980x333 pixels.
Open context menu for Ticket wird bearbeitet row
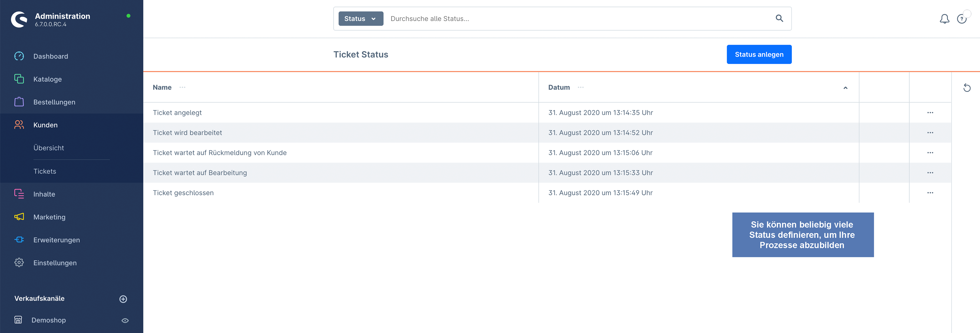(930, 133)
